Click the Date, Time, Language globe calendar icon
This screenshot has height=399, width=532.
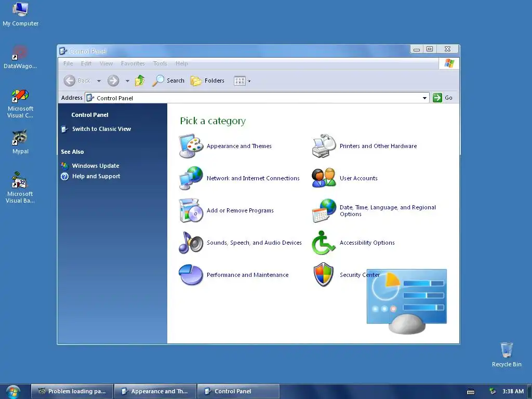click(x=324, y=210)
